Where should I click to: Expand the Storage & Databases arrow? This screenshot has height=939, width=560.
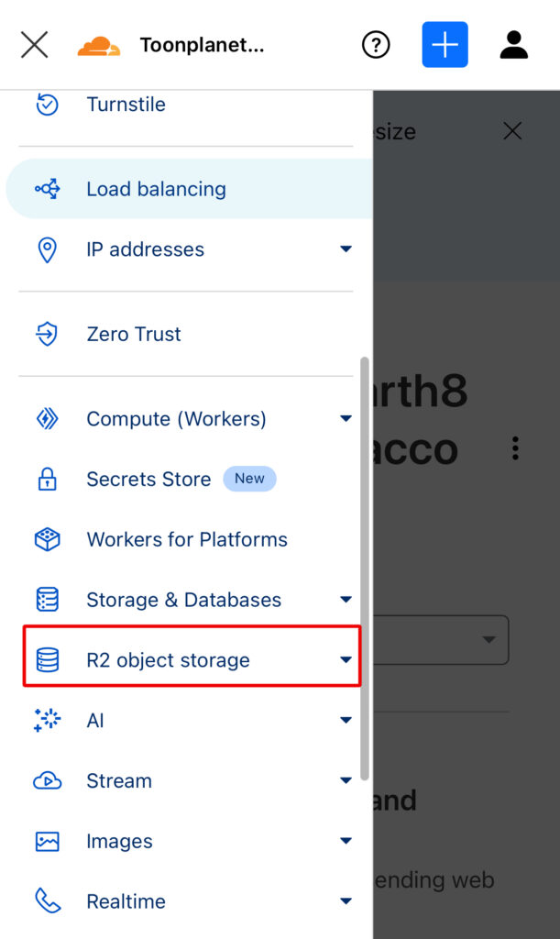pos(346,600)
